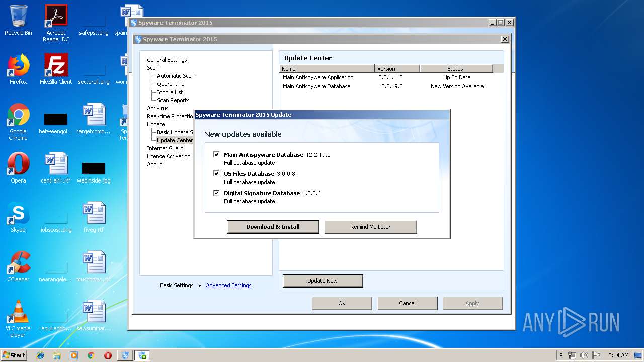The width and height of the screenshot is (644, 362).
Task: Open the Recycle Bin desktop icon
Action: point(18,20)
